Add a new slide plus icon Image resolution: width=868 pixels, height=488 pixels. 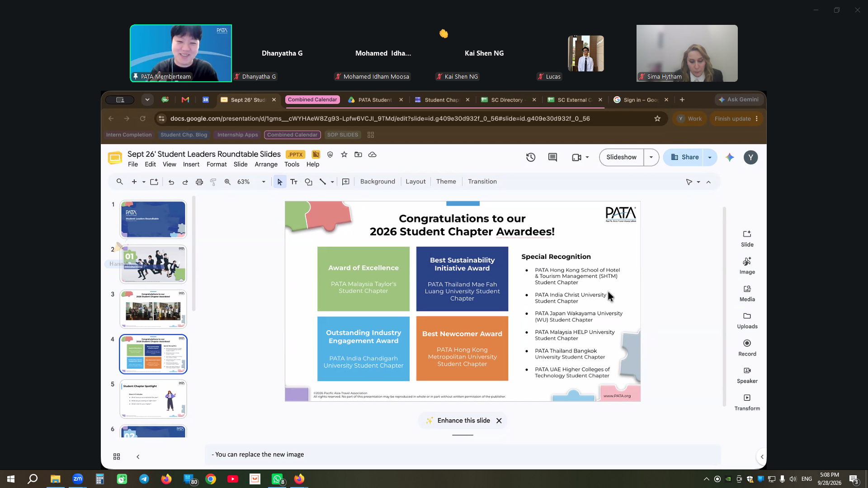click(x=134, y=182)
